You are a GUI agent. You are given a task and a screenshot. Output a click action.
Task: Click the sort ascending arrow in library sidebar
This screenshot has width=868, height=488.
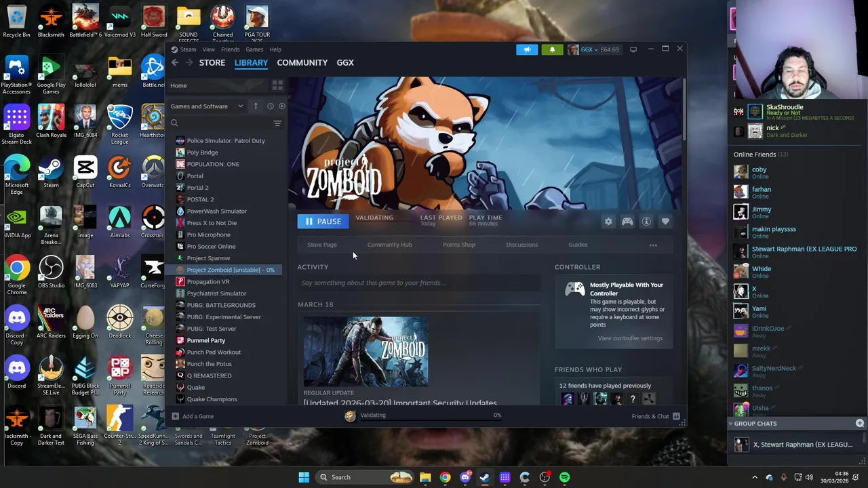[256, 106]
